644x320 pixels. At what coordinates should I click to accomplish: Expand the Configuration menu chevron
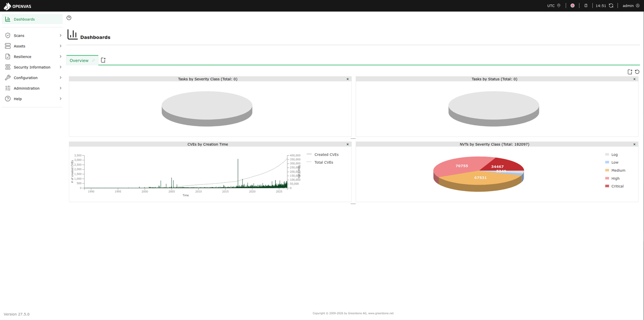pyautogui.click(x=60, y=78)
